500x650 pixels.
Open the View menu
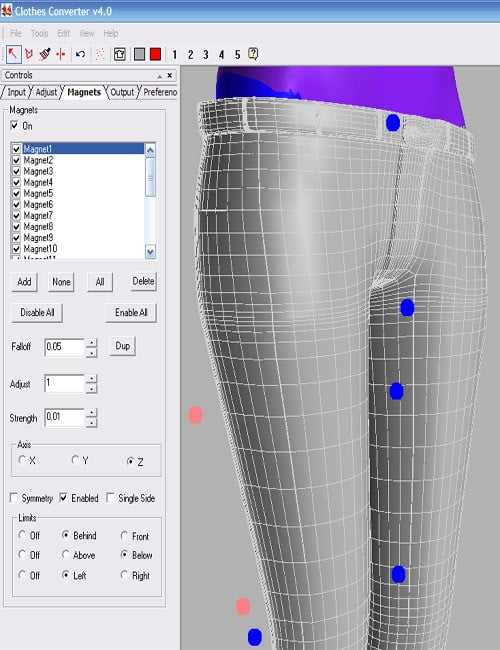(x=87, y=33)
